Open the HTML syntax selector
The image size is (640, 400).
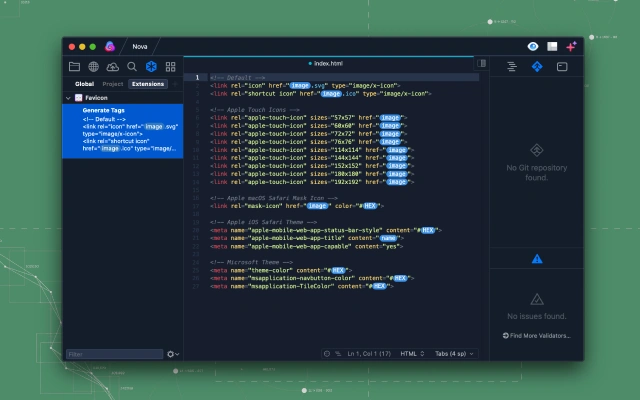tap(412, 354)
